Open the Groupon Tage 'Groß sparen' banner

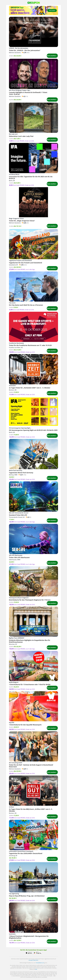pos(33,10)
